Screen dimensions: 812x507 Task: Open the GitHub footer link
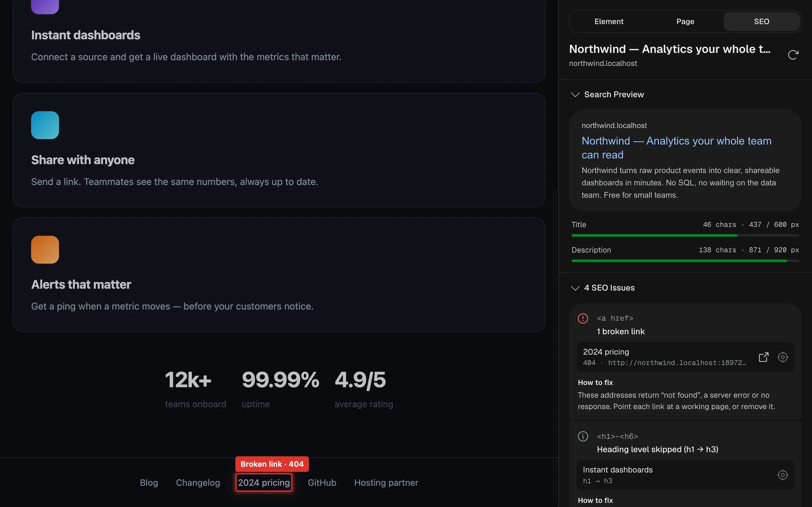click(x=322, y=483)
